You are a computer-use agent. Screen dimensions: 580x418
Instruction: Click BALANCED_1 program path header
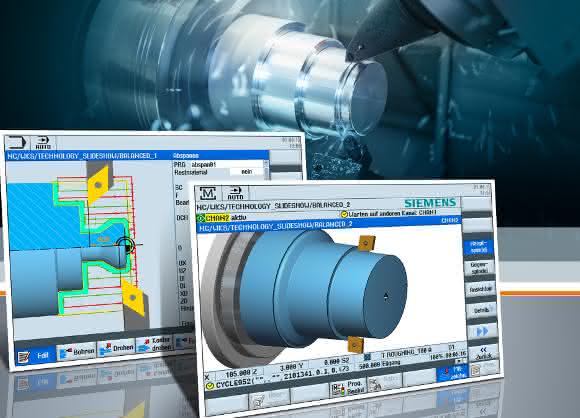click(82, 156)
